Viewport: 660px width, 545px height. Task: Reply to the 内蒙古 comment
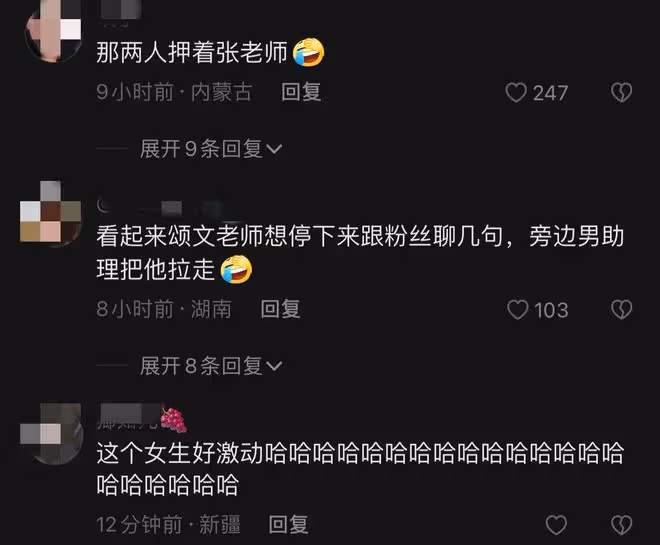[301, 92]
